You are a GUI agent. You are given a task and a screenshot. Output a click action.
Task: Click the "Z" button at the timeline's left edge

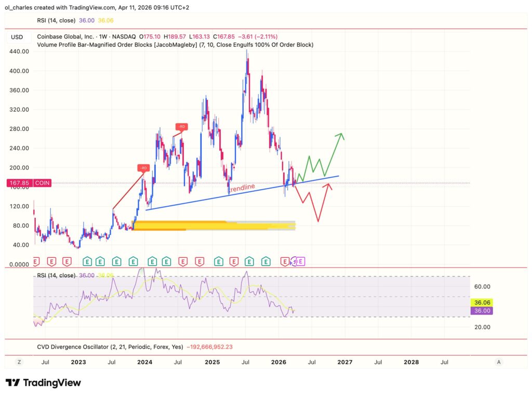[19, 362]
